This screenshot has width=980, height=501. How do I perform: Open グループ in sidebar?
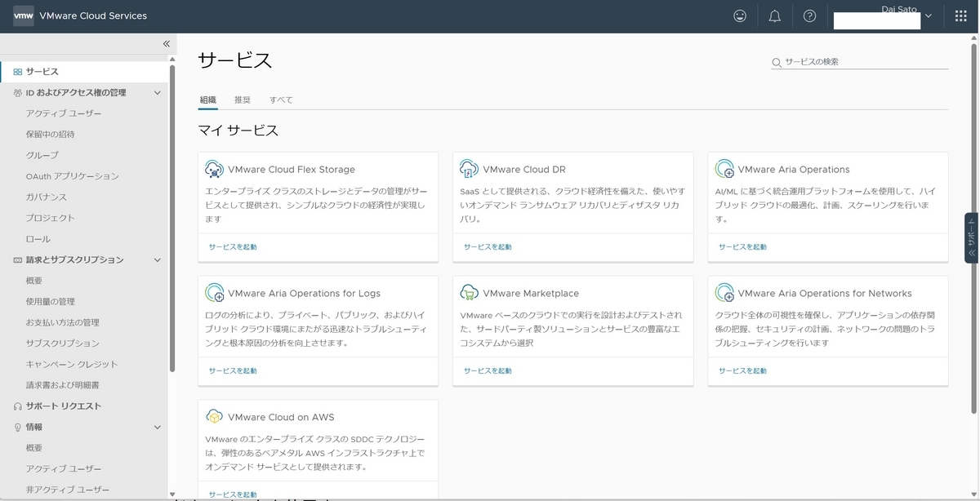(x=42, y=155)
